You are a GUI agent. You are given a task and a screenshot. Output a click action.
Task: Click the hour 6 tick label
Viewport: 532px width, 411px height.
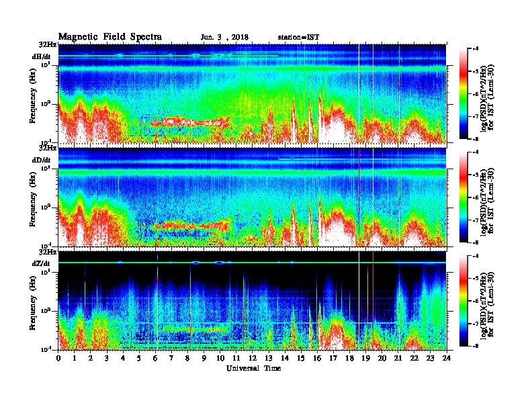pyautogui.click(x=155, y=358)
